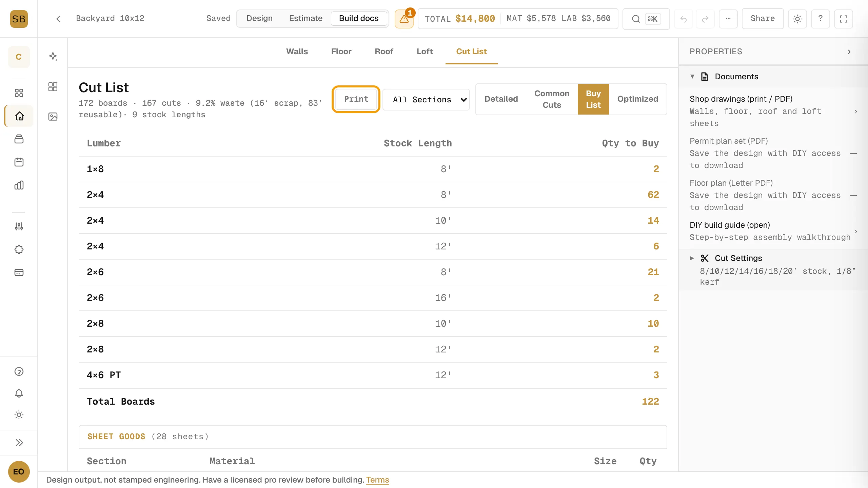Click the Share button
The height and width of the screenshot is (488, 868).
763,19
